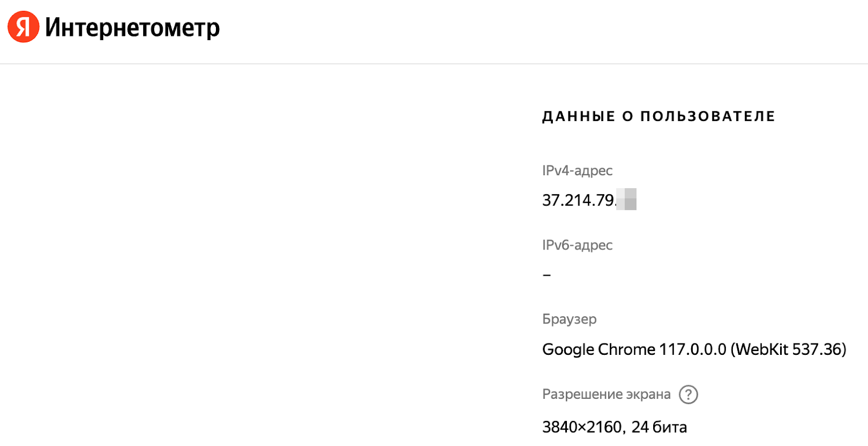Click the blurred last octet of the IPv4 address
Image resolution: width=868 pixels, height=446 pixels.
[627, 200]
